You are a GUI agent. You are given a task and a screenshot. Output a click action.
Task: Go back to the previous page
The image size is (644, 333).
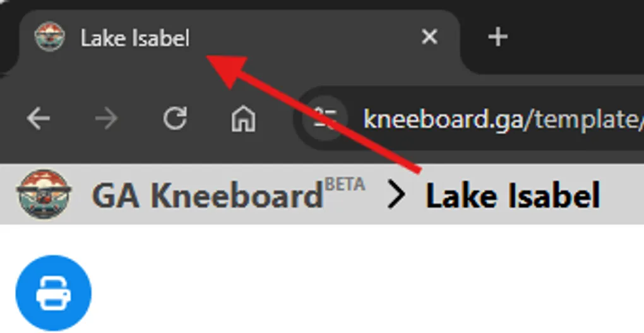[39, 118]
